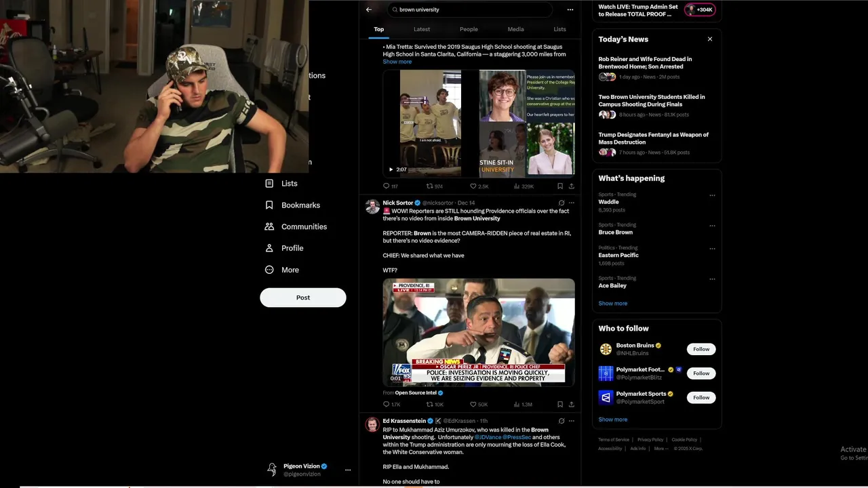This screenshot has height=488, width=868.
Task: Open options for Bruce Brown trend
Action: coord(712,226)
